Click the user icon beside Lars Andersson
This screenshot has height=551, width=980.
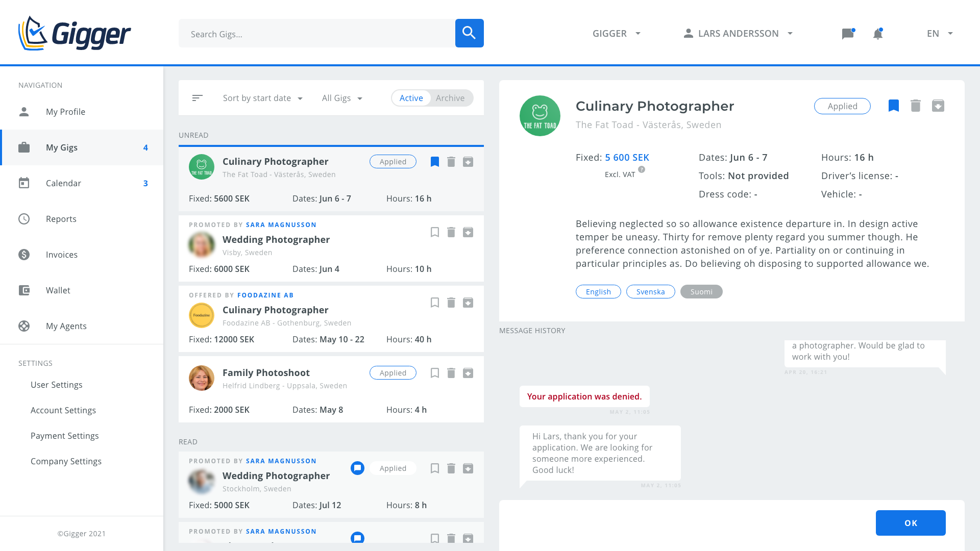click(x=689, y=33)
